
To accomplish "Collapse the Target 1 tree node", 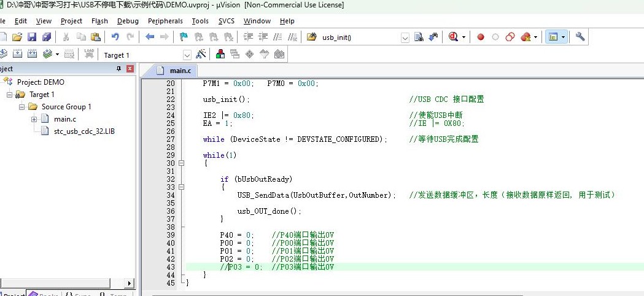I will coord(9,95).
